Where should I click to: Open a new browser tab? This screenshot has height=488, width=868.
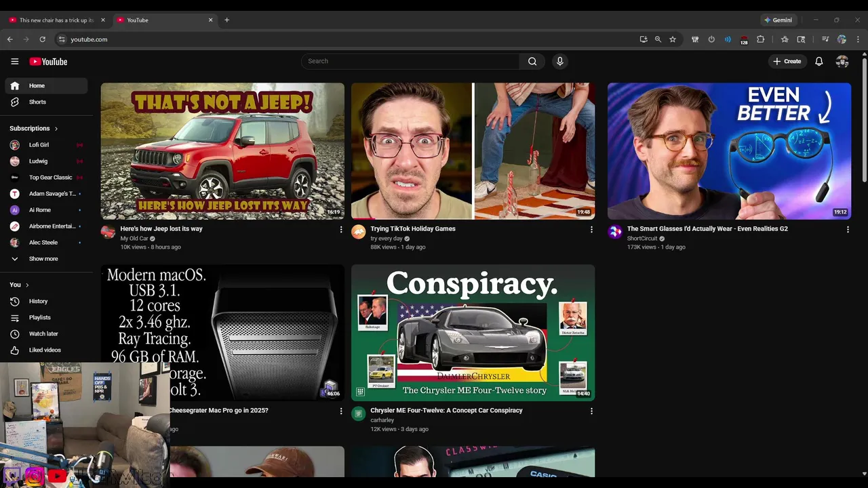coord(226,20)
